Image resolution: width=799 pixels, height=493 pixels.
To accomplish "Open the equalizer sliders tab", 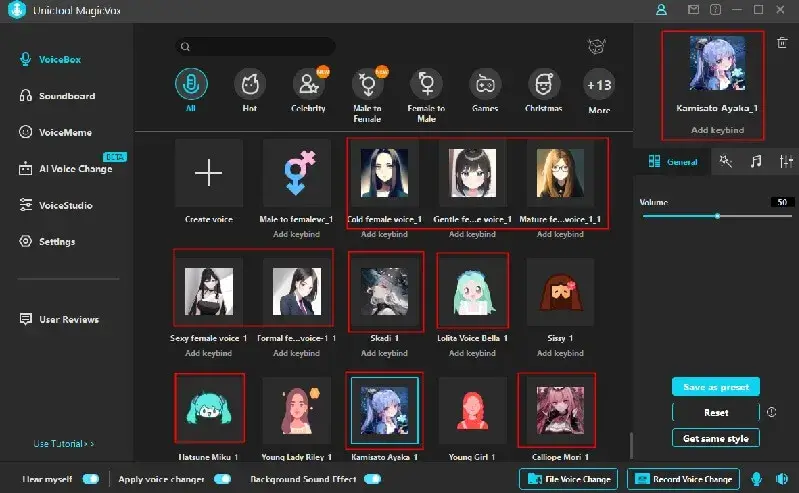I will pos(786,162).
